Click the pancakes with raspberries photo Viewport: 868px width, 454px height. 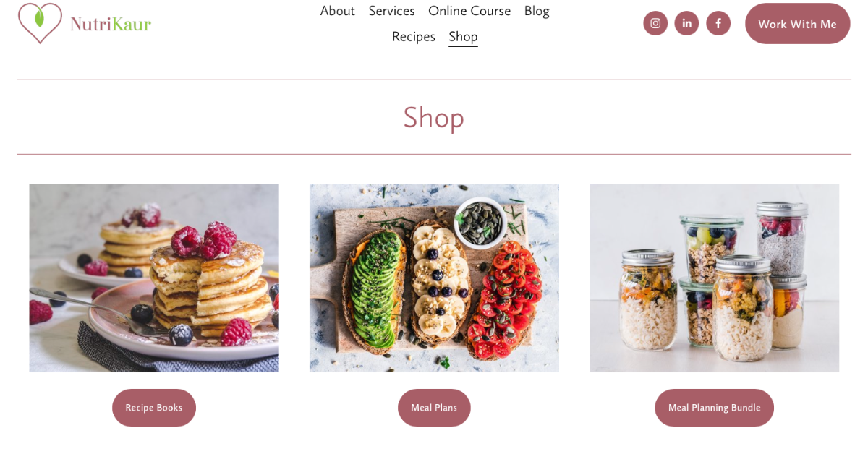[154, 278]
